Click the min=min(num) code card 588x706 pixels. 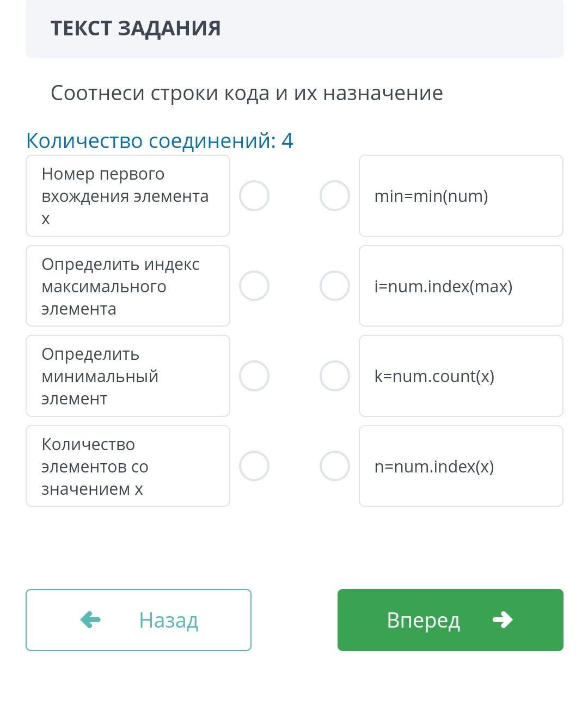click(x=461, y=195)
